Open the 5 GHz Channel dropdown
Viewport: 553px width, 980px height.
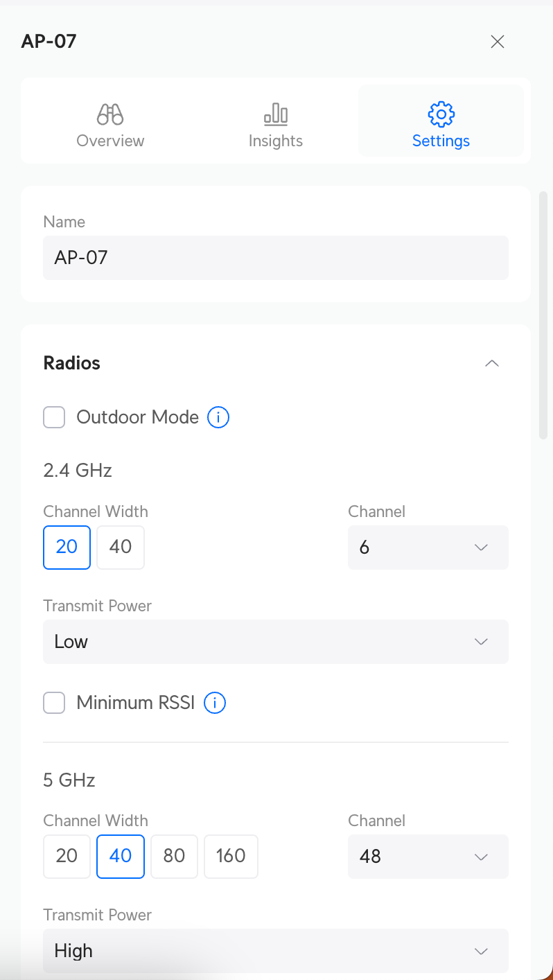click(x=428, y=857)
